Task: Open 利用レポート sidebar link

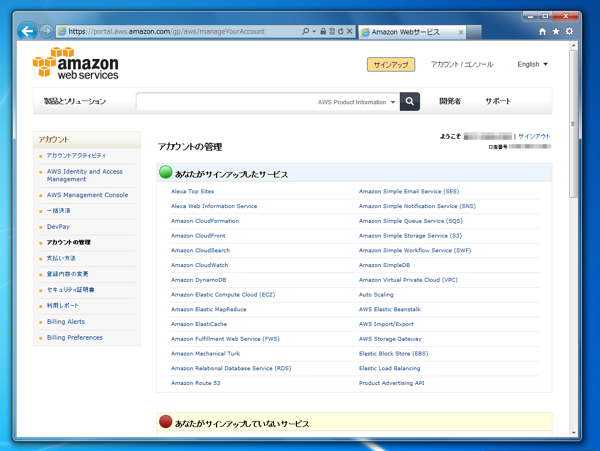Action: tap(63, 305)
